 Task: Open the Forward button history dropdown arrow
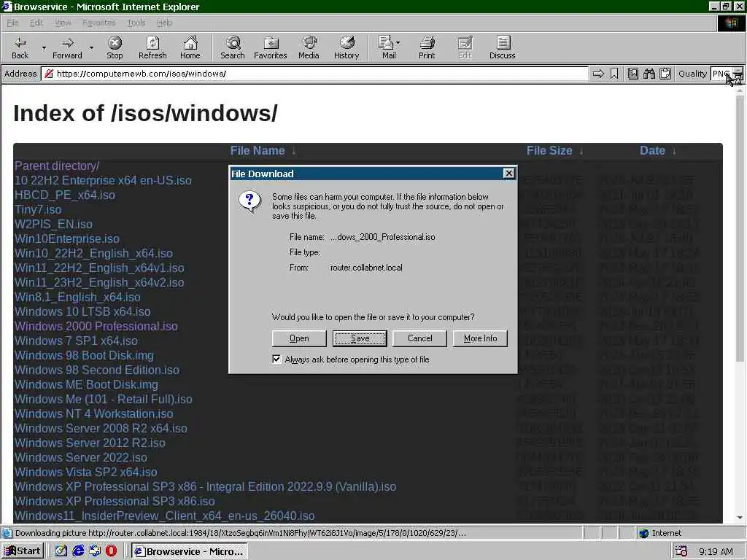pos(91,48)
